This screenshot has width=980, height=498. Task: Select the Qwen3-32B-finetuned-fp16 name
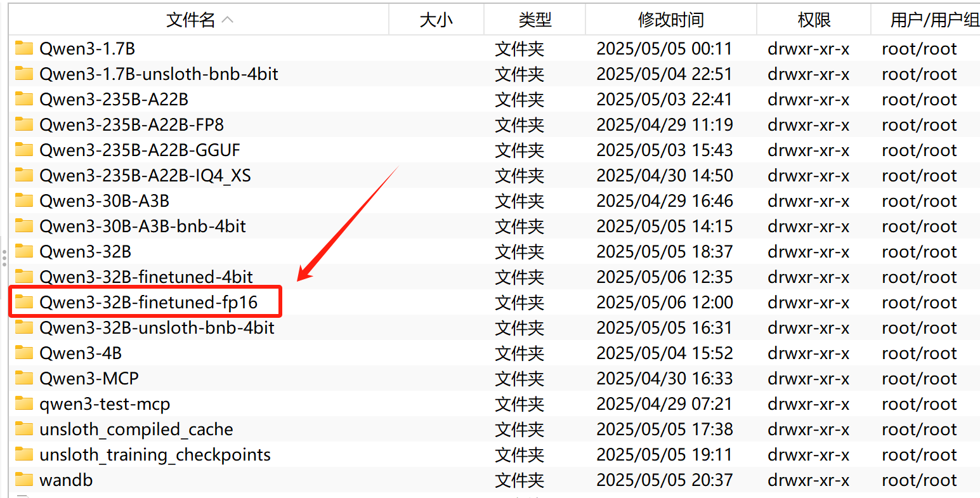tap(149, 303)
